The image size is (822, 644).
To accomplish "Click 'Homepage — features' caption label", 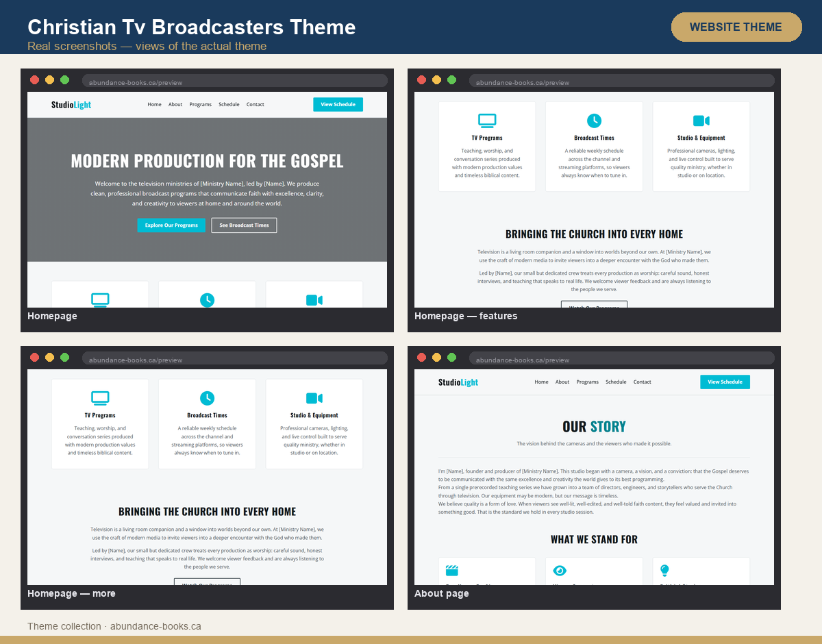I will coord(466,317).
